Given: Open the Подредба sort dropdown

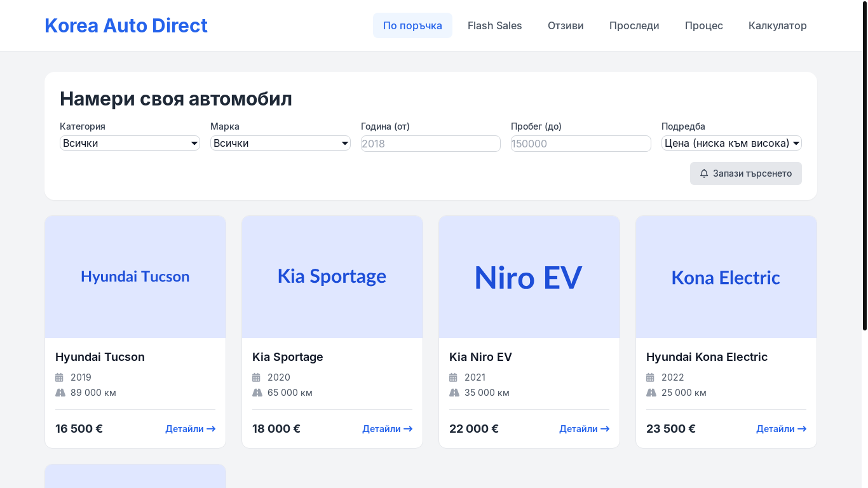Looking at the screenshot, I should pyautogui.click(x=731, y=143).
